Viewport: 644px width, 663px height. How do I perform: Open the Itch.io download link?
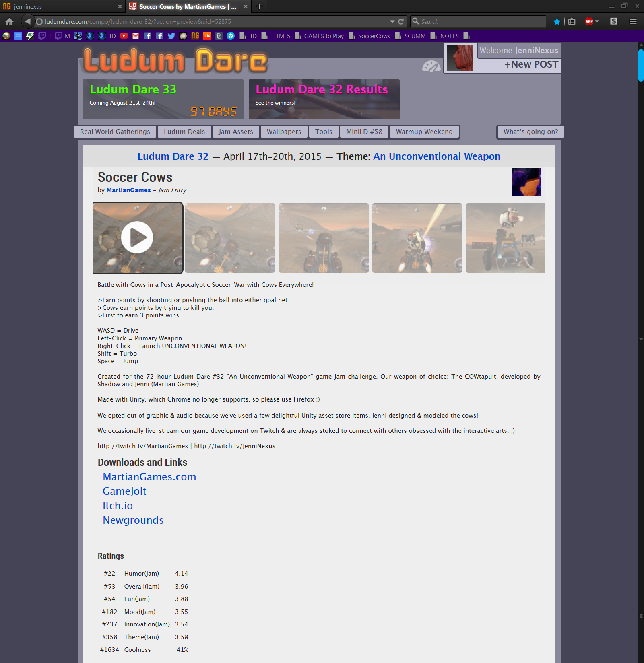click(118, 506)
